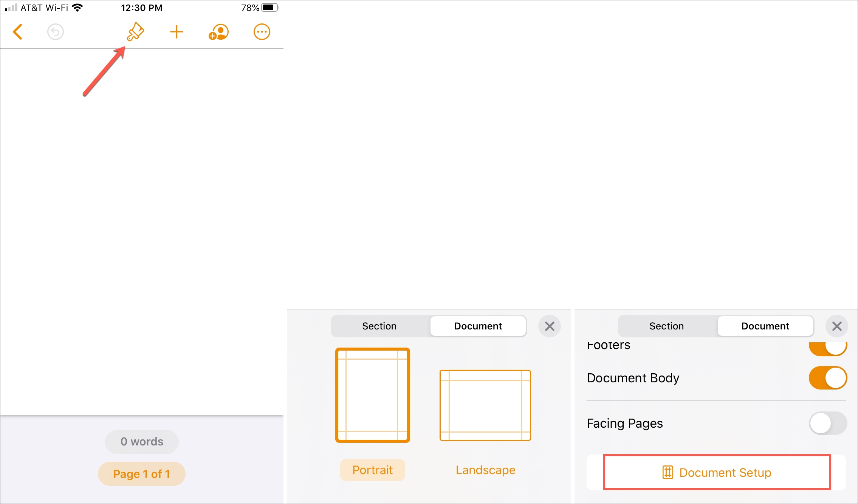Image resolution: width=858 pixels, height=504 pixels.
Task: Choose the Portrait page thumbnail
Action: coord(373,395)
